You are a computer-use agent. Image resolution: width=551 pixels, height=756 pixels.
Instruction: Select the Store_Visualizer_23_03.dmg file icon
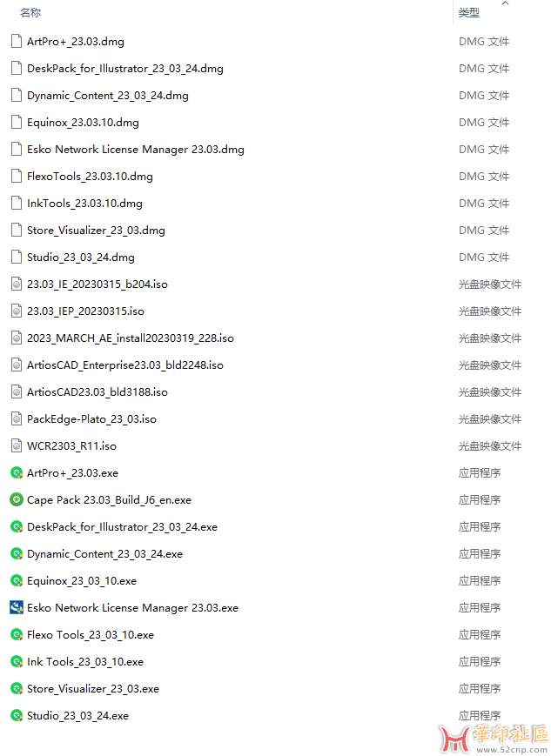[17, 230]
